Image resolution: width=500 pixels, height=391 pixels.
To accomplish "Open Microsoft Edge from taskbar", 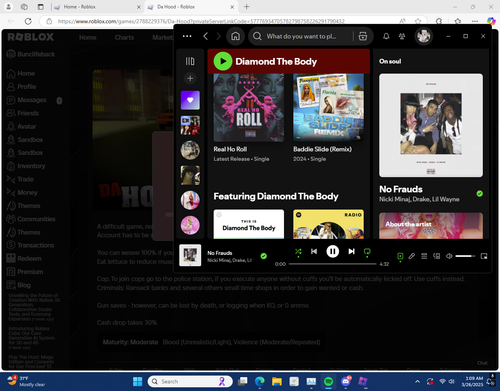I will tap(260, 381).
